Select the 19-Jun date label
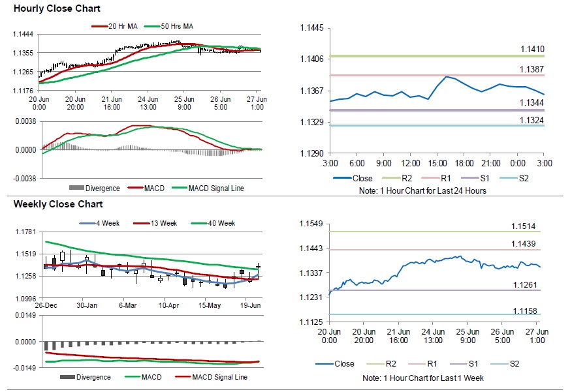 [x=251, y=305]
